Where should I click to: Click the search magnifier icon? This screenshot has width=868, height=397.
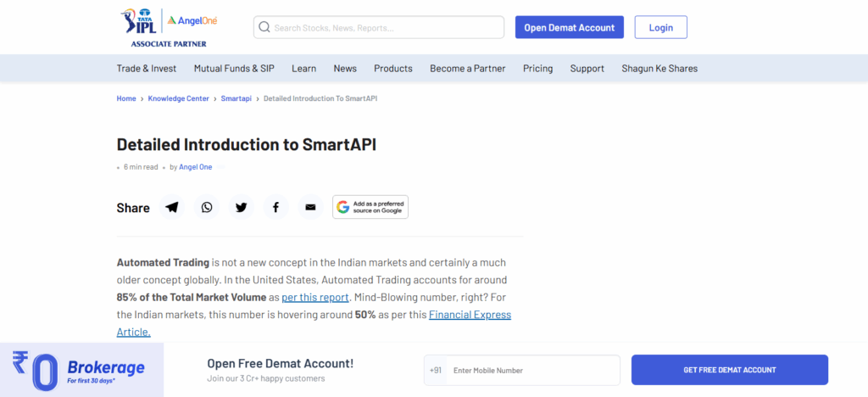coord(264,27)
